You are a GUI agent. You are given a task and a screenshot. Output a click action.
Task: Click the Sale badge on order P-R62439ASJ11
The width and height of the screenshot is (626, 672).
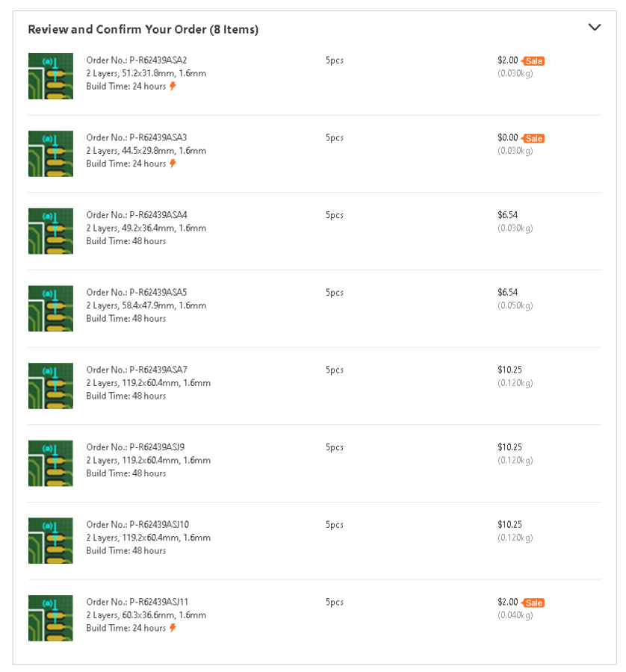(533, 603)
